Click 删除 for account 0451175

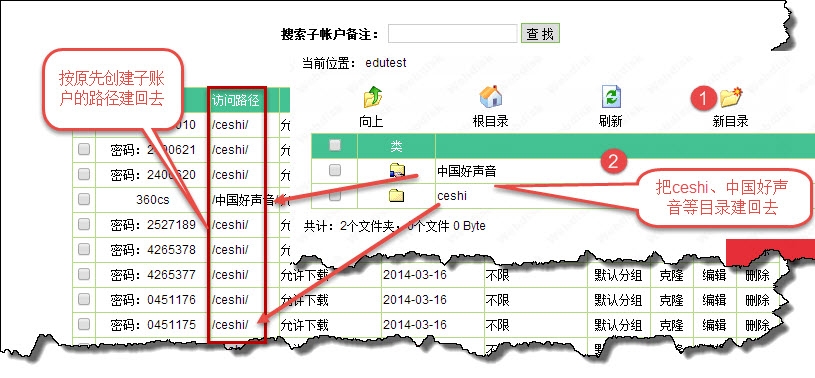click(757, 325)
